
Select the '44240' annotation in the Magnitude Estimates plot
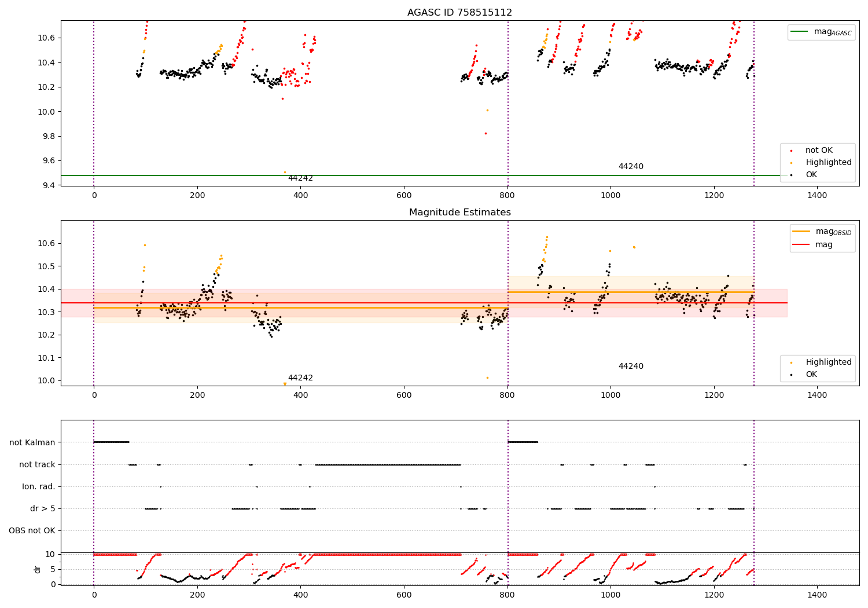tap(631, 367)
